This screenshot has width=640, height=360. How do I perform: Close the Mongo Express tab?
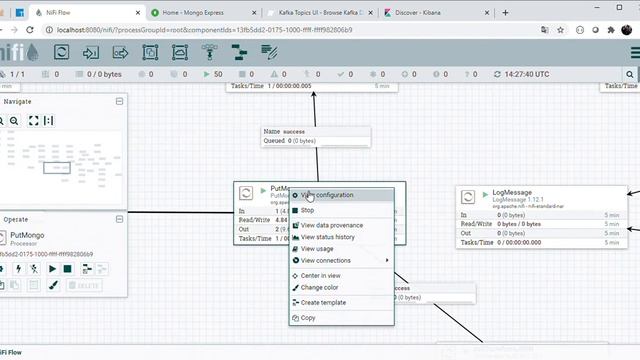coord(254,13)
